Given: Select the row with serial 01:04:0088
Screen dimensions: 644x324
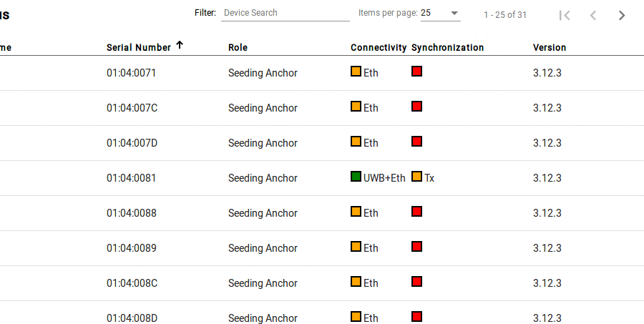Looking at the screenshot, I should [x=322, y=213].
